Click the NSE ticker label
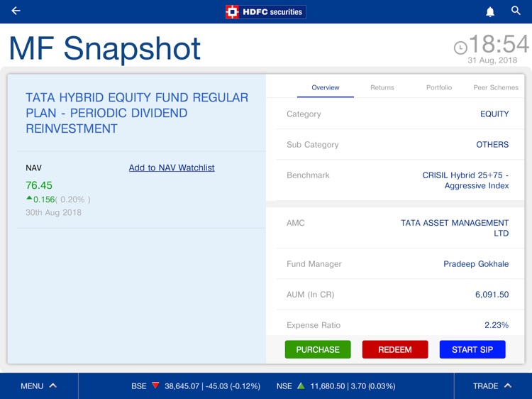Image resolution: width=532 pixels, height=399 pixels. coord(284,386)
